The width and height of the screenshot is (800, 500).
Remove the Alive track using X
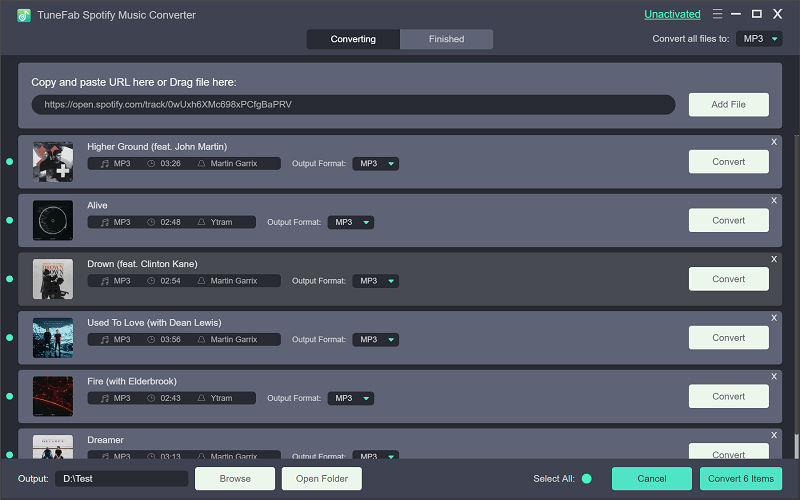tap(773, 201)
